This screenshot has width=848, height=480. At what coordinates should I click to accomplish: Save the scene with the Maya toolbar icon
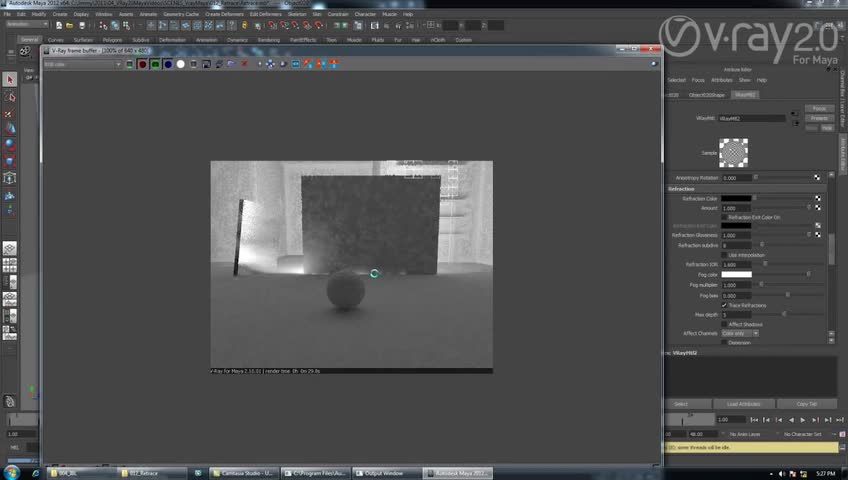82,25
